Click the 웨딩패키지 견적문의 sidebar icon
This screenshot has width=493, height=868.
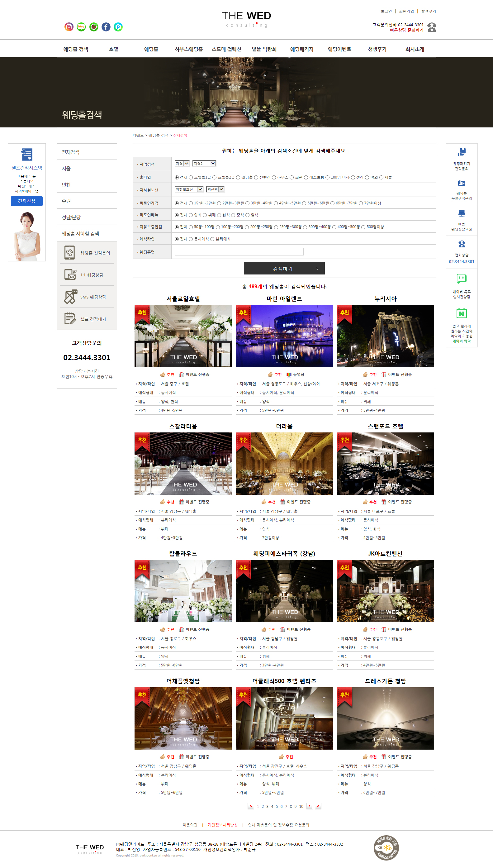point(462,152)
